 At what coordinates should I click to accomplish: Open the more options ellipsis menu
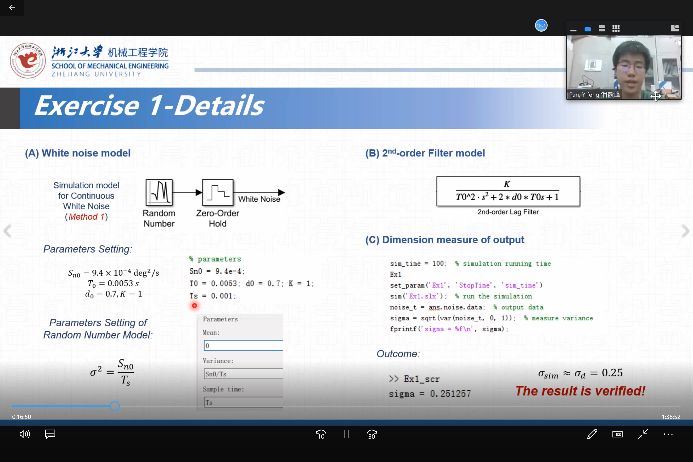669,434
